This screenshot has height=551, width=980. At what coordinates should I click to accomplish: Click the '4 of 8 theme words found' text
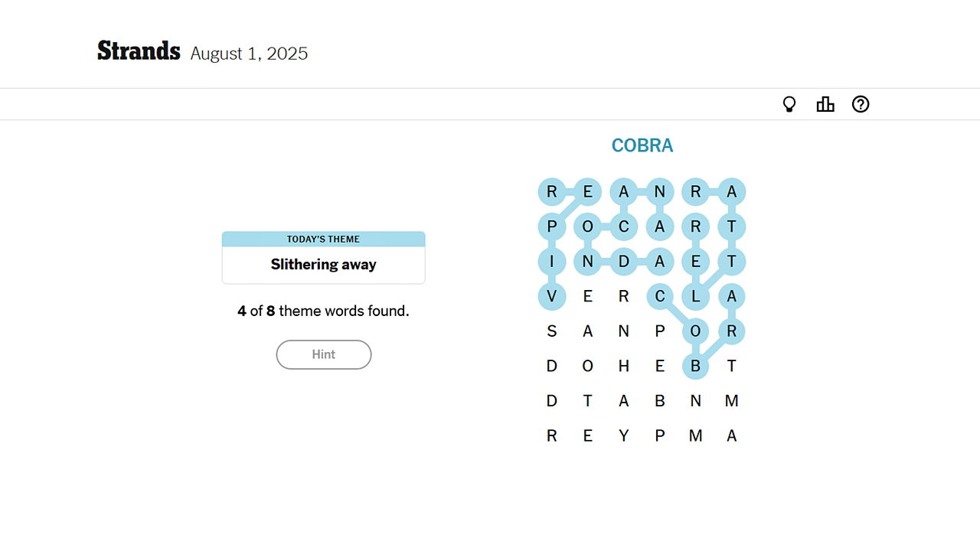pos(323,311)
